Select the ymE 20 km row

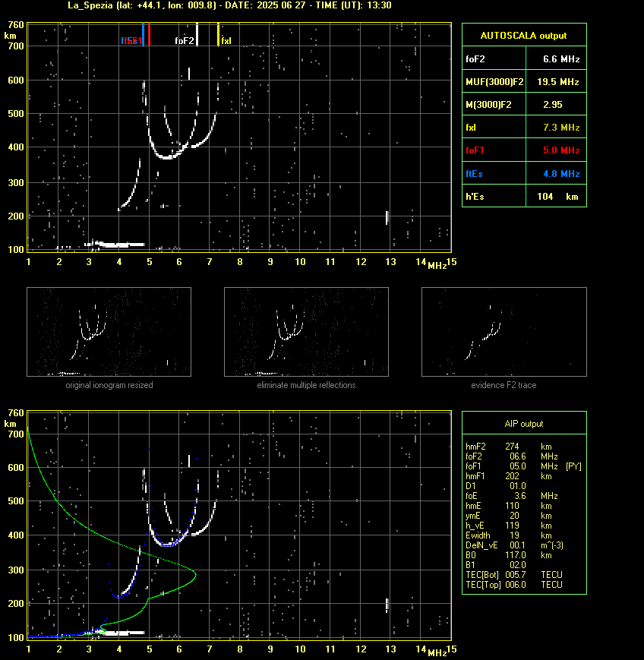509,516
